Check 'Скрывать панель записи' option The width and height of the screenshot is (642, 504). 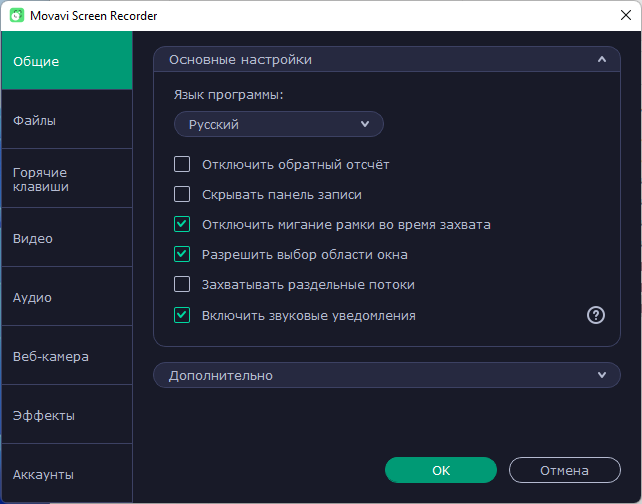[x=182, y=194]
